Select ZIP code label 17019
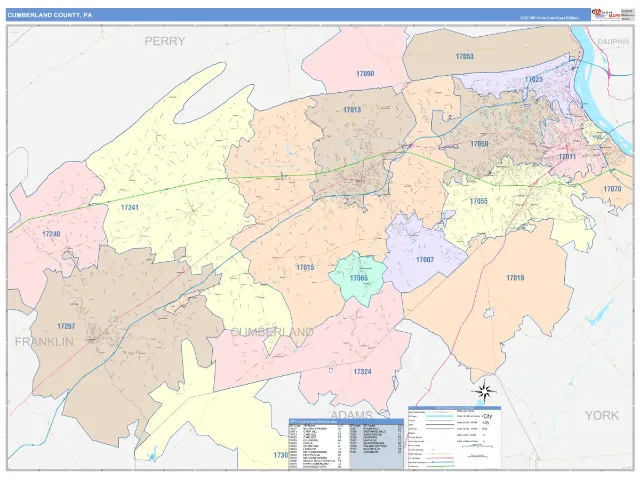 point(515,278)
